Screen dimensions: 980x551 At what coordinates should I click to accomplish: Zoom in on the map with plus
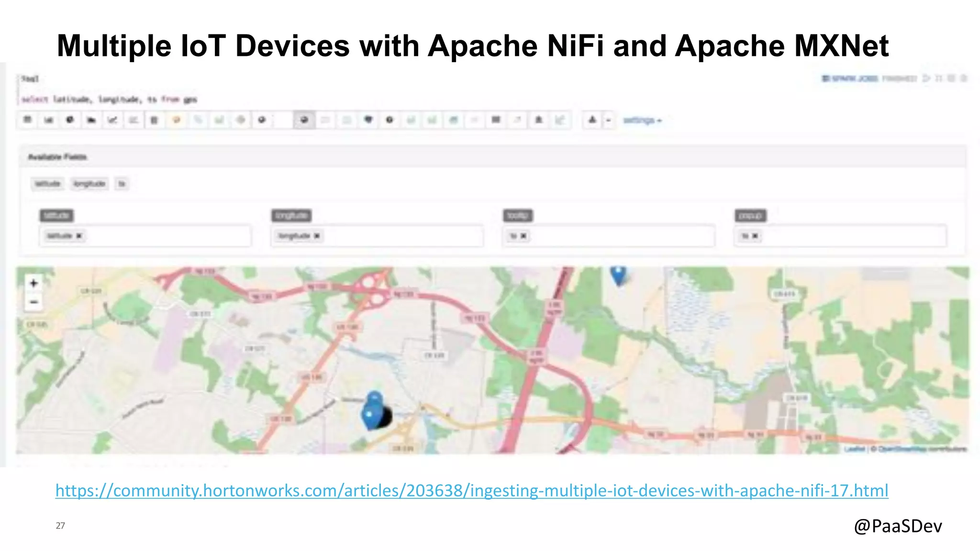click(33, 283)
